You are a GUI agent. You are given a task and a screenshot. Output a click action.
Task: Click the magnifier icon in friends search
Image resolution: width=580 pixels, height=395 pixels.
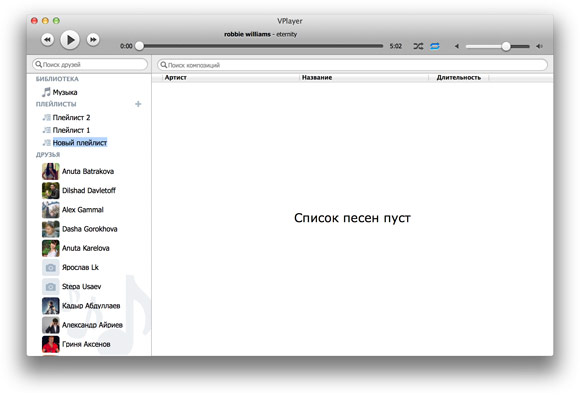(38, 64)
